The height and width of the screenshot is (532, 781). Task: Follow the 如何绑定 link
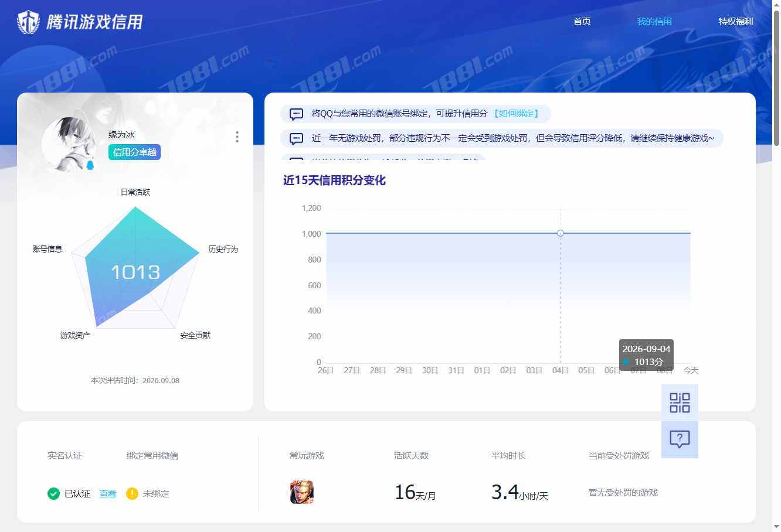point(515,114)
